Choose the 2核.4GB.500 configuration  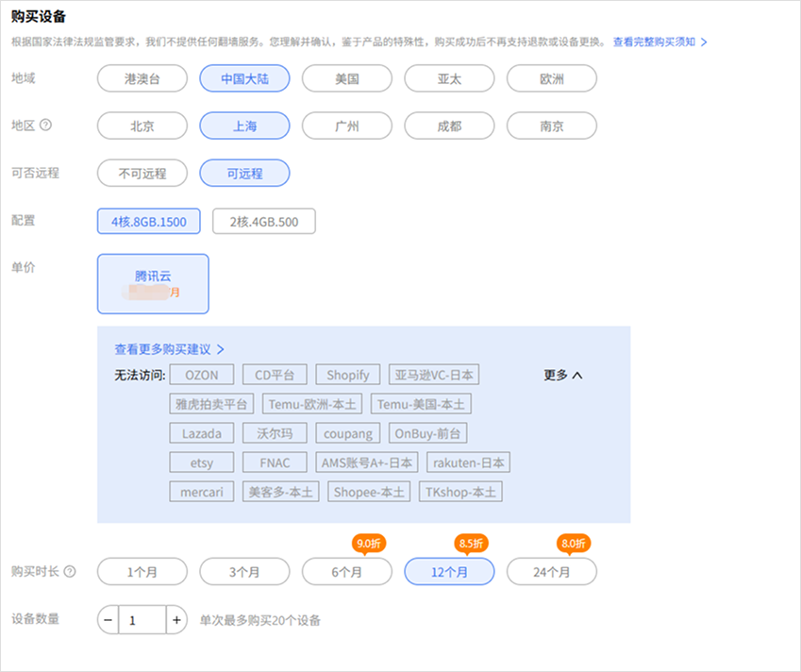pos(263,222)
